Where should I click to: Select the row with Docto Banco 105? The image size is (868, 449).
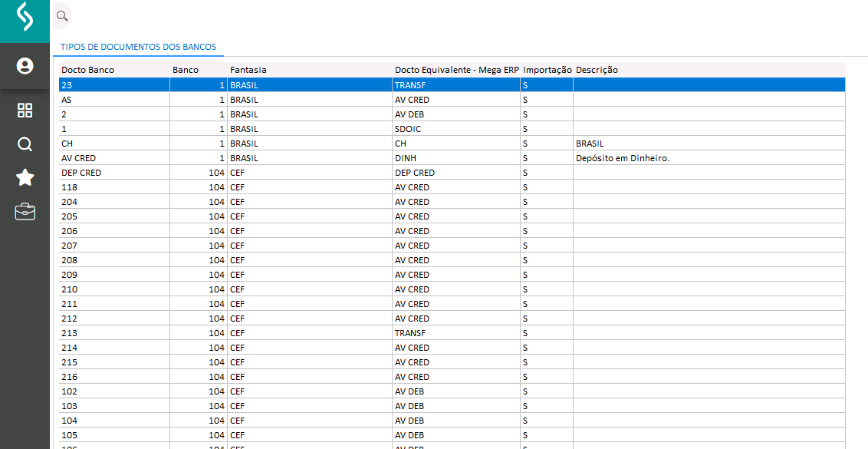point(452,435)
